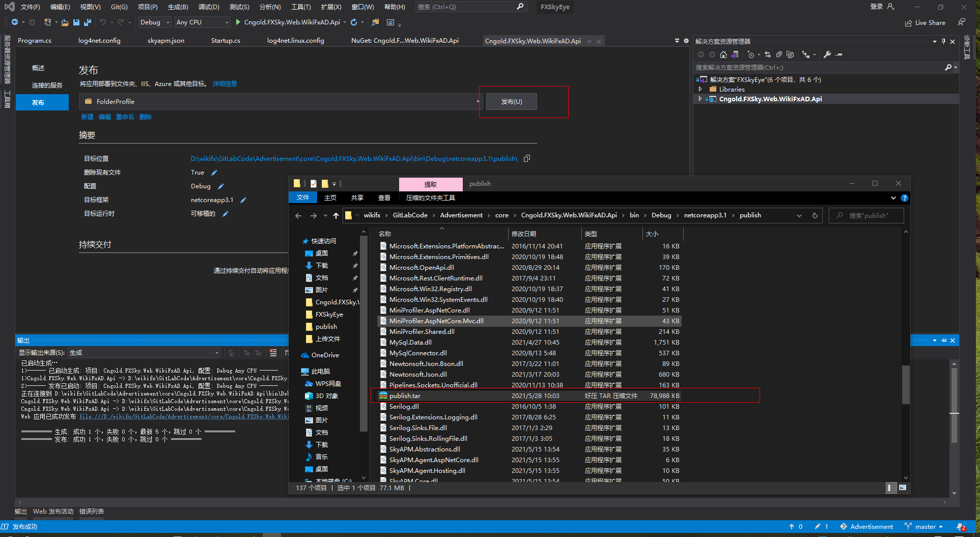Click pending changes filter clock icon
This screenshot has width=980, height=537.
(x=751, y=54)
